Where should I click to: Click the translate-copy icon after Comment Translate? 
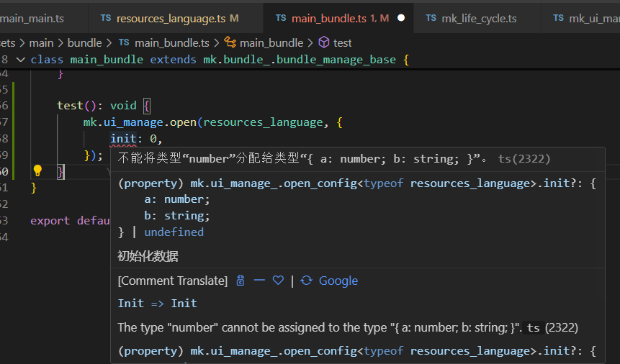[x=241, y=281]
